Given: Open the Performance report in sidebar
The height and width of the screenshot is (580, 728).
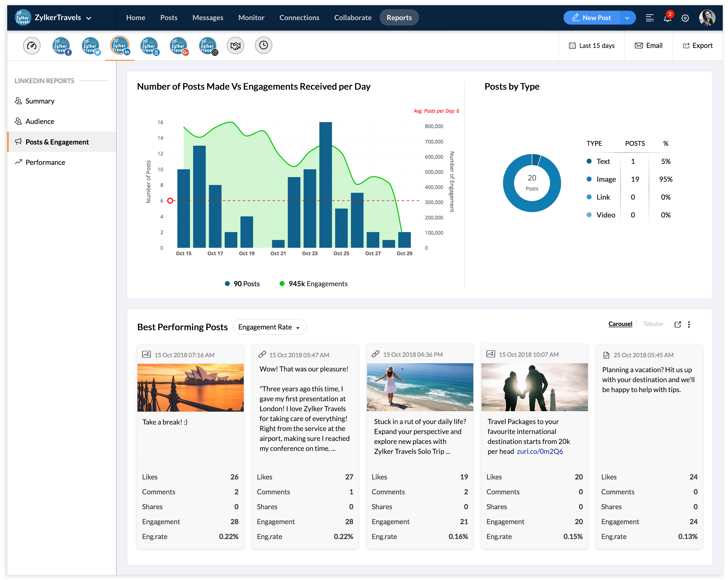Looking at the screenshot, I should (45, 162).
